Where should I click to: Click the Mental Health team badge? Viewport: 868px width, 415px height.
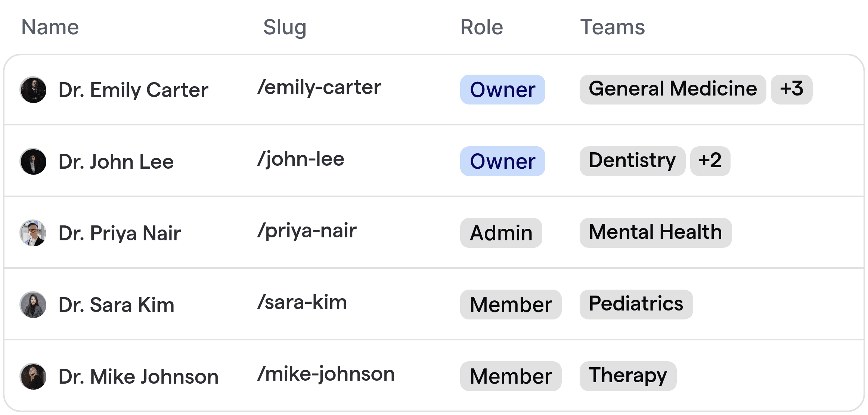[x=655, y=232]
